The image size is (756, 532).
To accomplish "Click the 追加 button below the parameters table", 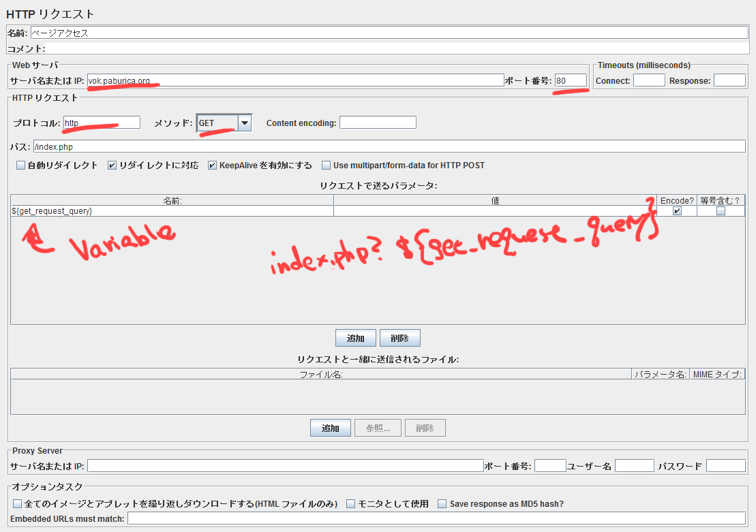I will click(356, 339).
